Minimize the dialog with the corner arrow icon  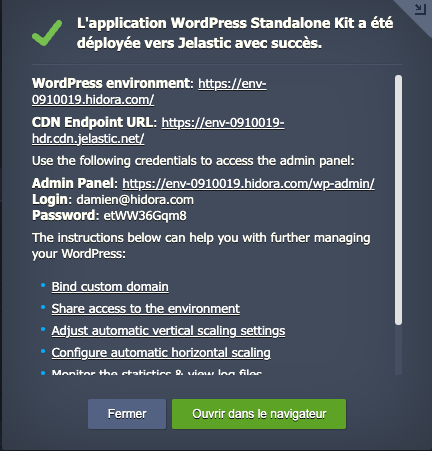pos(420,9)
